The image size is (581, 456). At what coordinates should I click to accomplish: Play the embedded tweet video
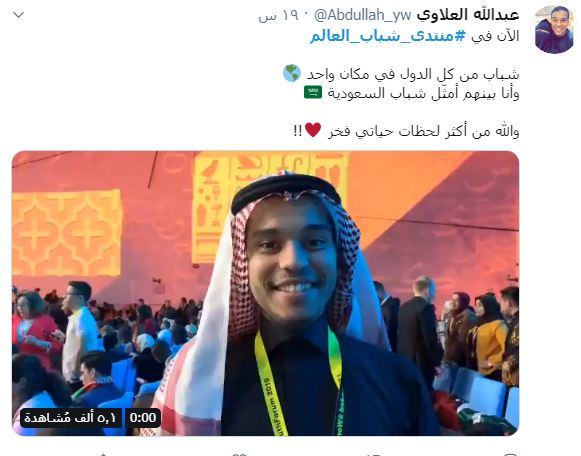pos(265,293)
